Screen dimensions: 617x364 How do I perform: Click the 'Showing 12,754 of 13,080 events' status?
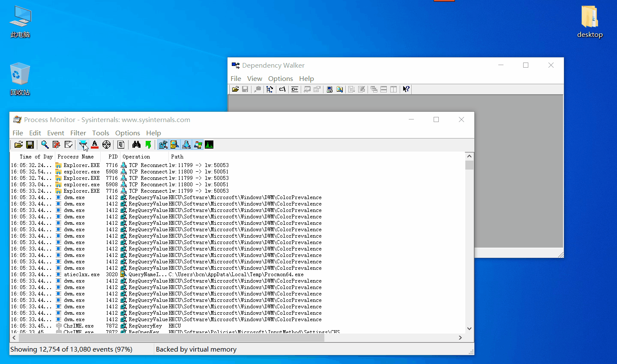tap(71, 349)
